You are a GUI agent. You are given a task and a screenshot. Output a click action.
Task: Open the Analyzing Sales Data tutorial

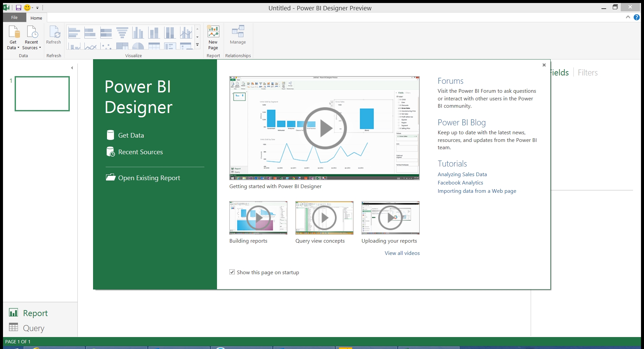coord(462,174)
